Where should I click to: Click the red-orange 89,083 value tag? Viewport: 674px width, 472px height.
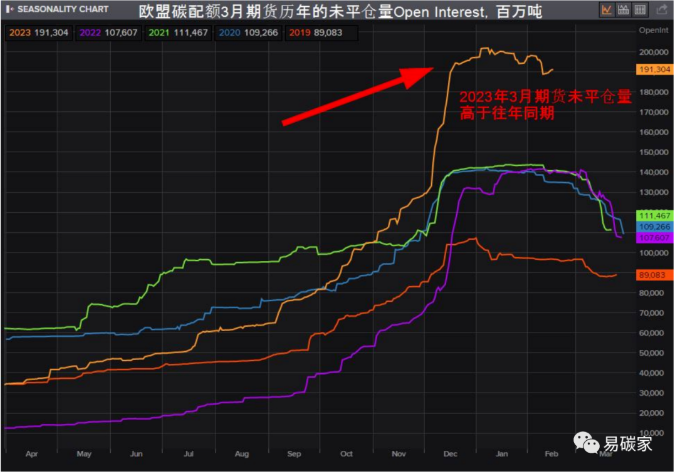click(652, 275)
